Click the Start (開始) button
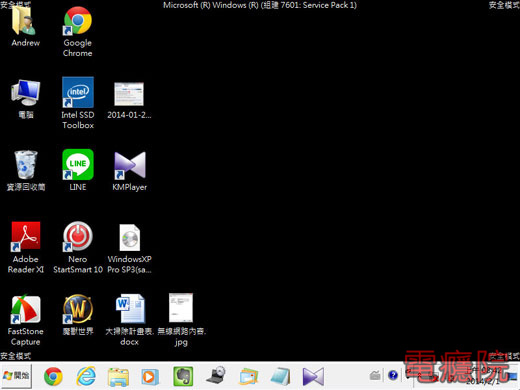The width and height of the screenshot is (520, 390). 16,376
